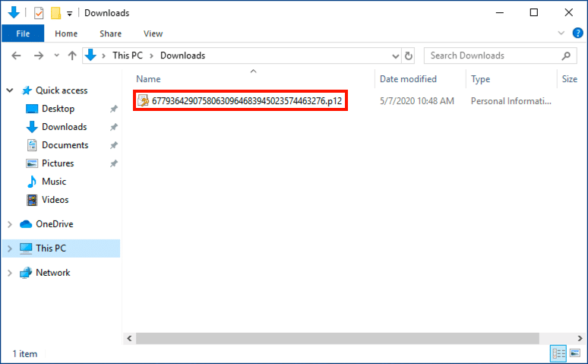Switch to the Share ribbon tab
This screenshot has width=588, height=364.
[110, 33]
